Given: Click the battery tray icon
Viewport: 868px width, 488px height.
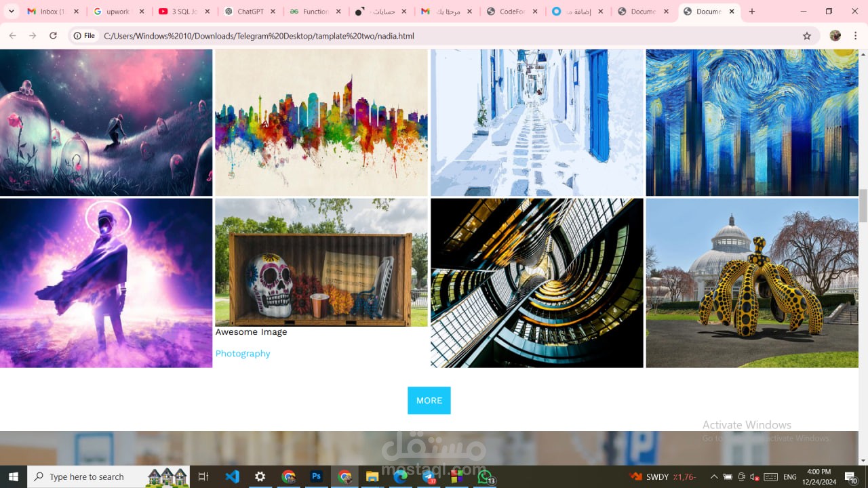Looking at the screenshot, I should (728, 476).
